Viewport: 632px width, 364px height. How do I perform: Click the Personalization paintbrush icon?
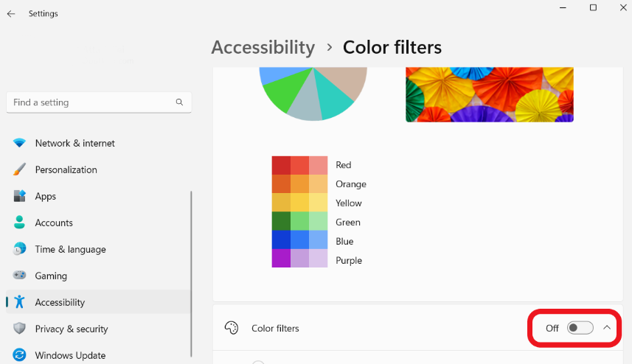[x=20, y=169]
